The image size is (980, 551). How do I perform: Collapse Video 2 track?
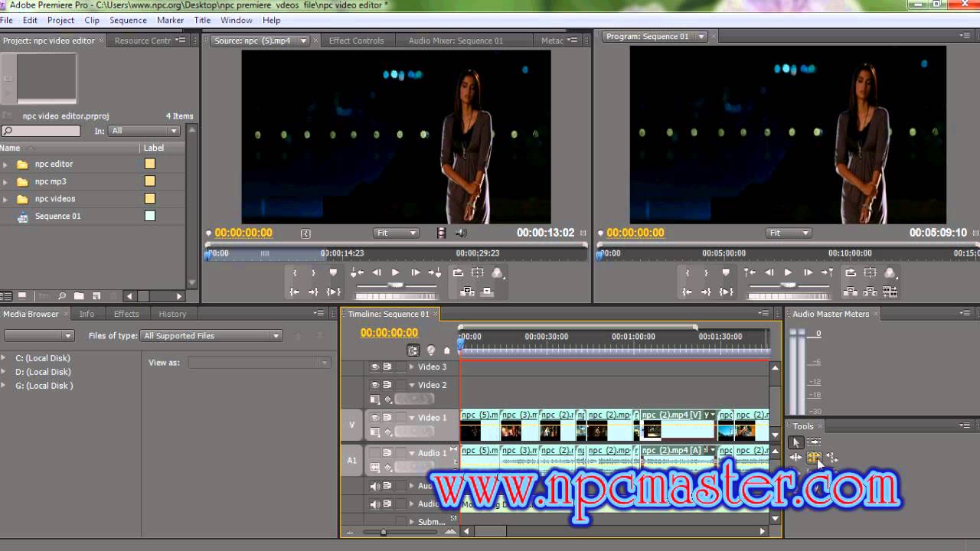click(412, 386)
